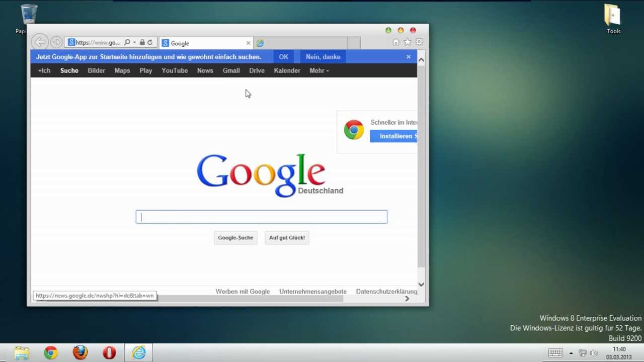Refresh the page via reload icon
The width and height of the screenshot is (644, 362).
pyautogui.click(x=150, y=43)
